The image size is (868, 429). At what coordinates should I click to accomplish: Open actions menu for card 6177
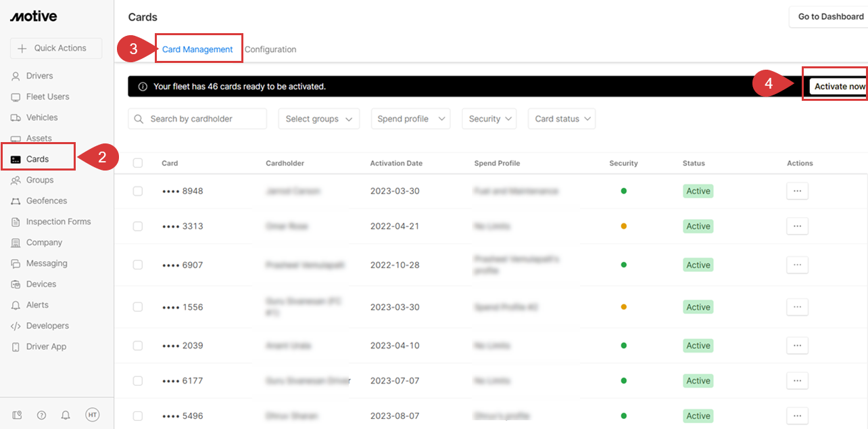(797, 380)
